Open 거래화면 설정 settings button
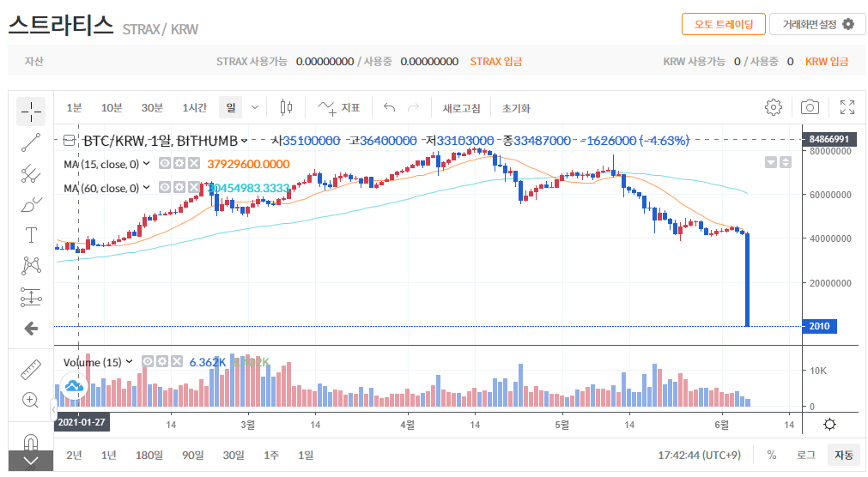The image size is (868, 477). point(817,24)
